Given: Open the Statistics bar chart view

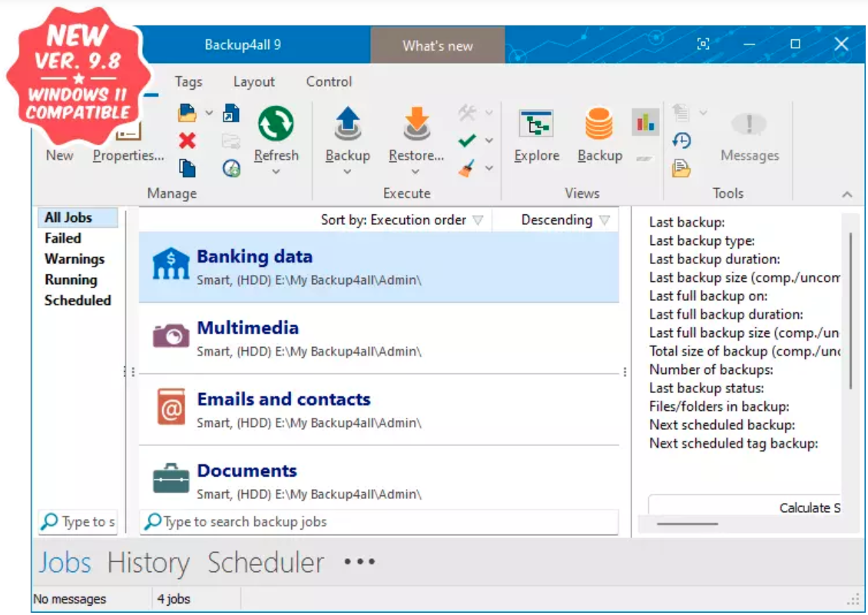Looking at the screenshot, I should click(645, 121).
